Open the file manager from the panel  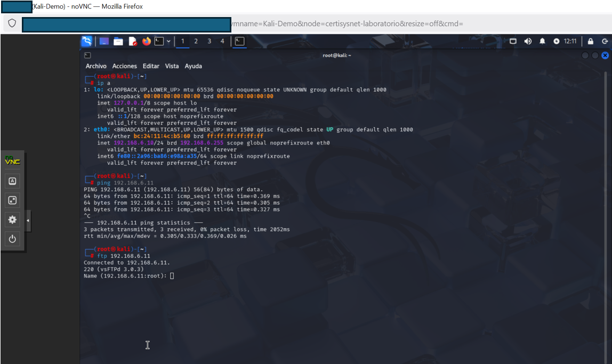pos(118,41)
